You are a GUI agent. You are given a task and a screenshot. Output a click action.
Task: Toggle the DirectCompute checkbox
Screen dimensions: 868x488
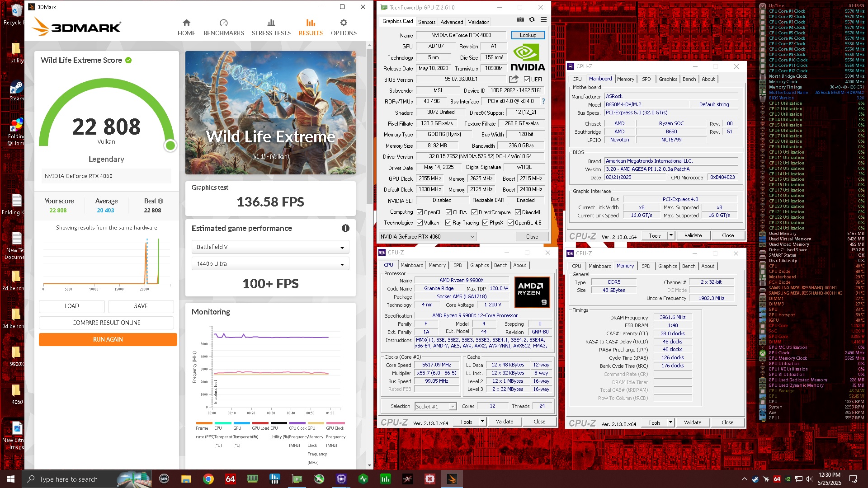coord(474,212)
